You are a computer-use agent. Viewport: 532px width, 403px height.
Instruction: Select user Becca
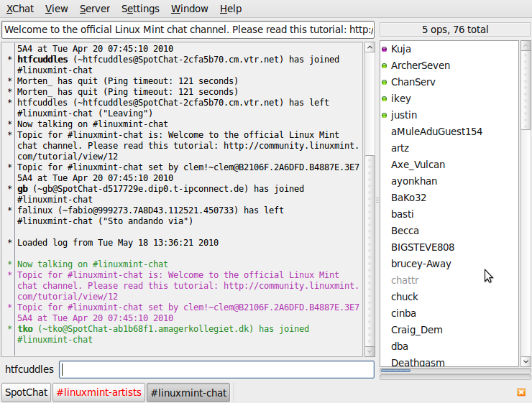point(449,231)
